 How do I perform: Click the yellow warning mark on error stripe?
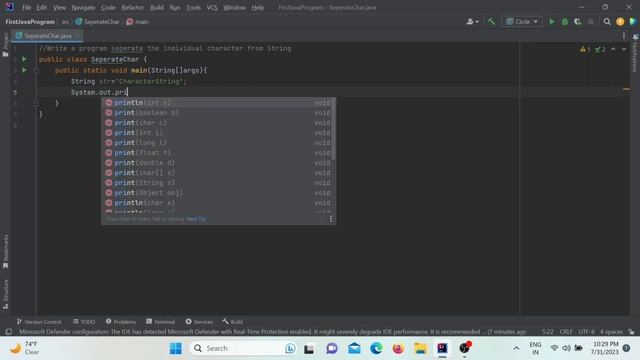(626, 89)
